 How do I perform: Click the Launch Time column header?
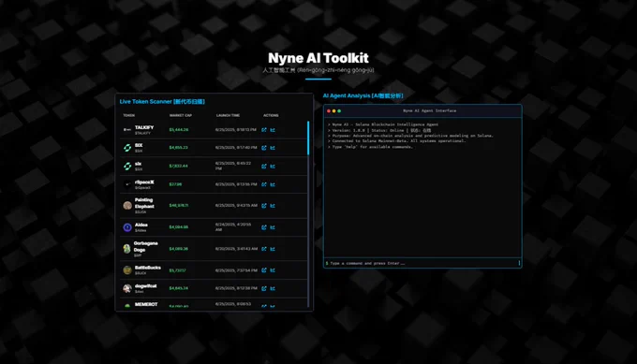228,115
